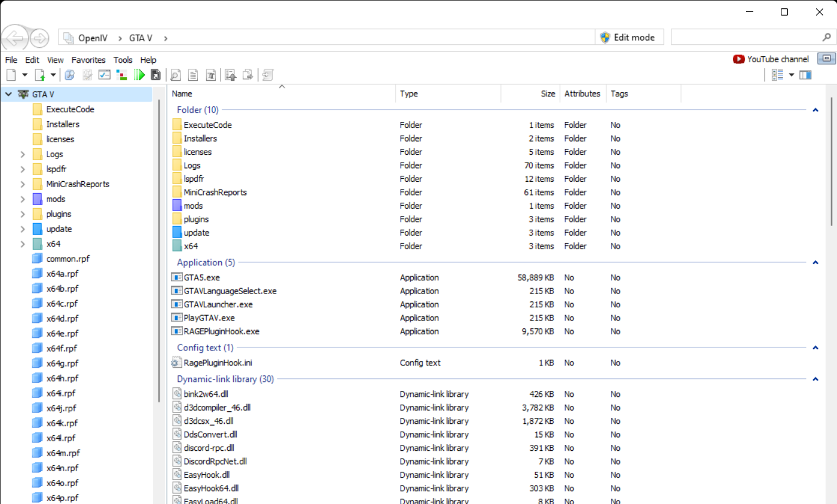Click the blank new document toolbar icon
Viewport: 837px width, 504px height.
coord(11,75)
